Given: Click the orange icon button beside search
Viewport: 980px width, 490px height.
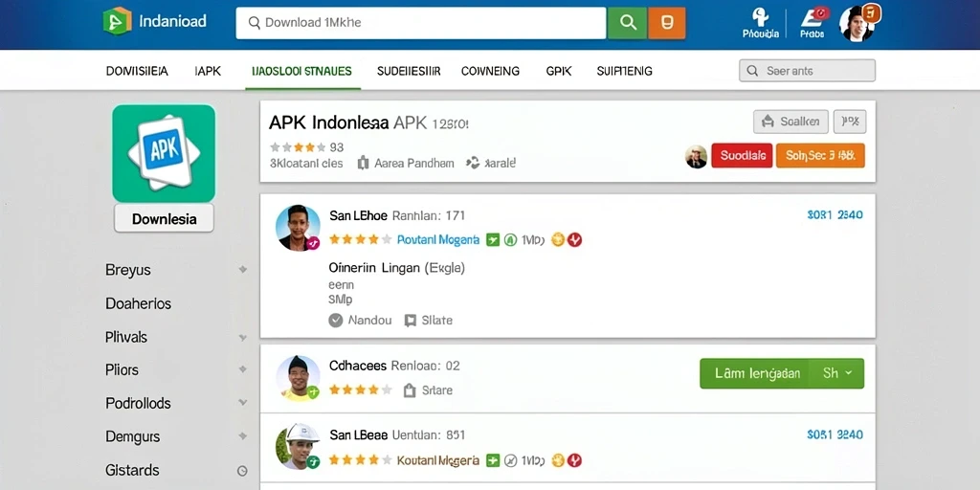Looking at the screenshot, I should click(x=667, y=23).
